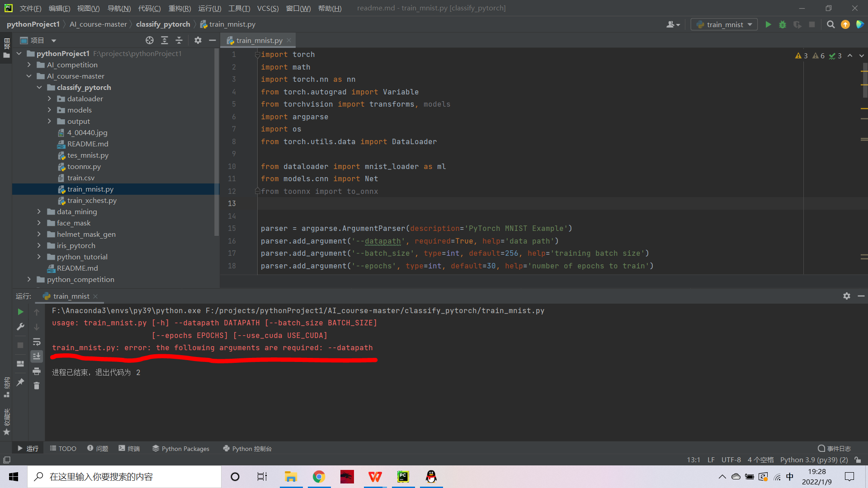This screenshot has height=488, width=868.
Task: Enable scroll-to-end in the console
Action: point(37,356)
